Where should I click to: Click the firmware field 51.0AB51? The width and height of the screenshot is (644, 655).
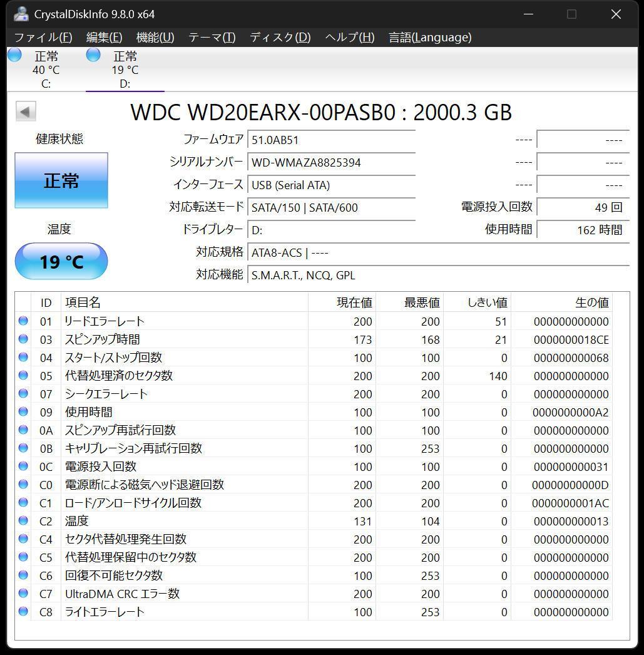[332, 140]
